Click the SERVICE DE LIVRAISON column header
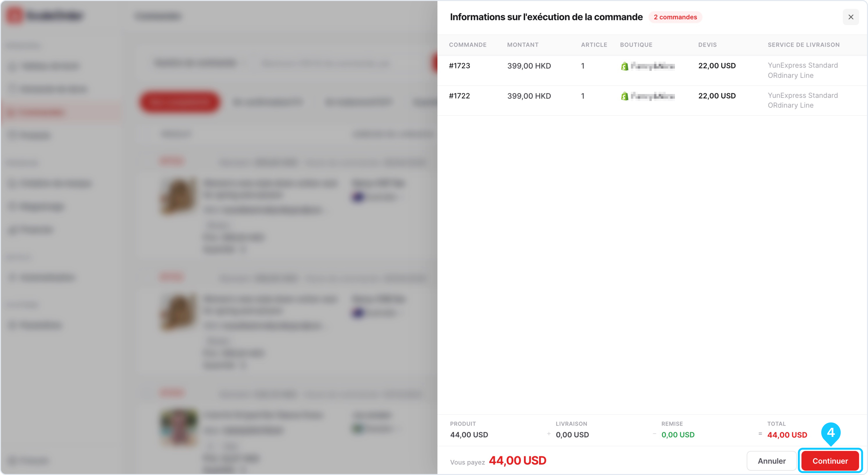This screenshot has width=868, height=475. tap(803, 45)
